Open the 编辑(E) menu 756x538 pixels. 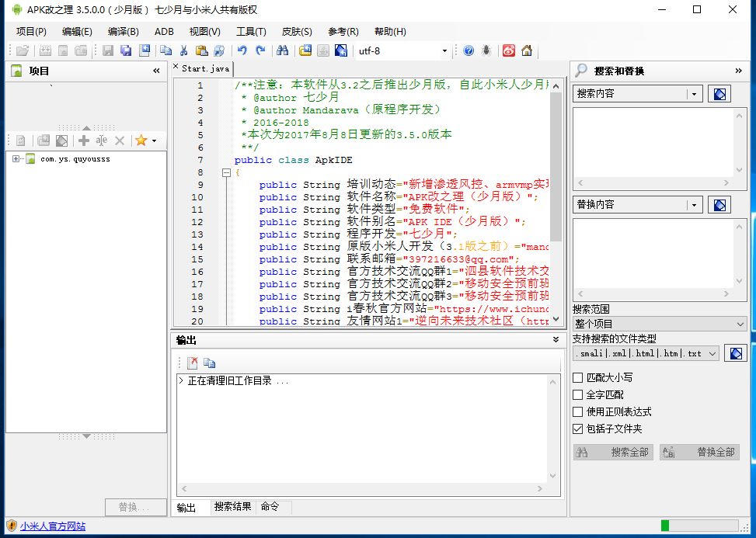click(77, 31)
